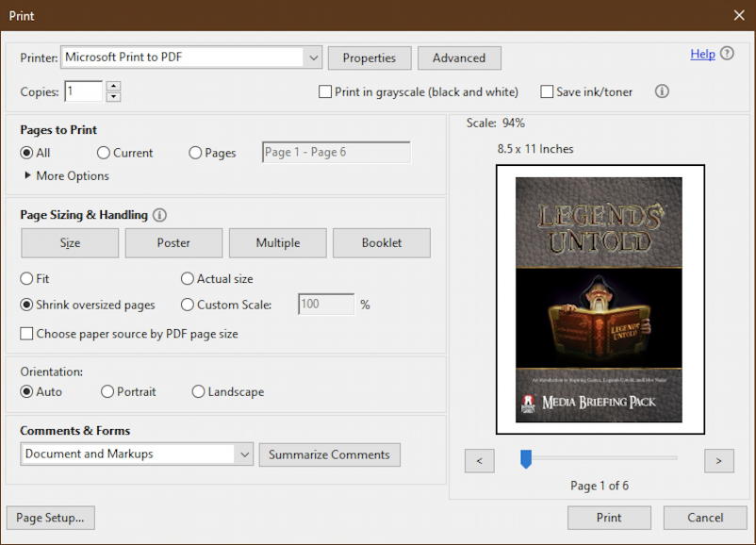The height and width of the screenshot is (545, 756).
Task: Select the Landscape orientation radio button
Action: click(198, 391)
